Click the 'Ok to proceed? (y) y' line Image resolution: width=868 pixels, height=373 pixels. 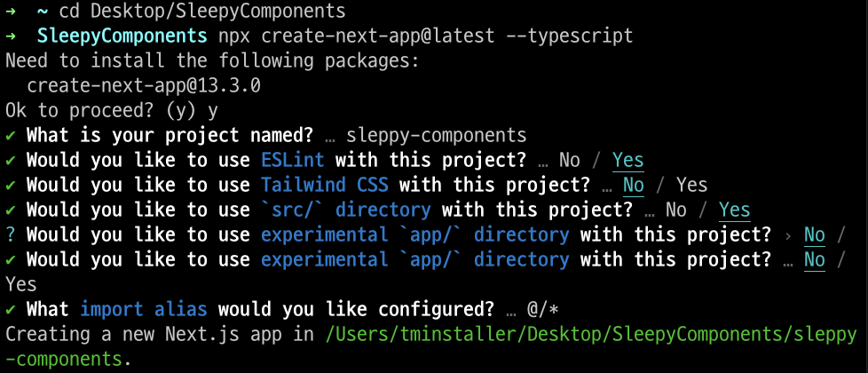pyautogui.click(x=112, y=111)
